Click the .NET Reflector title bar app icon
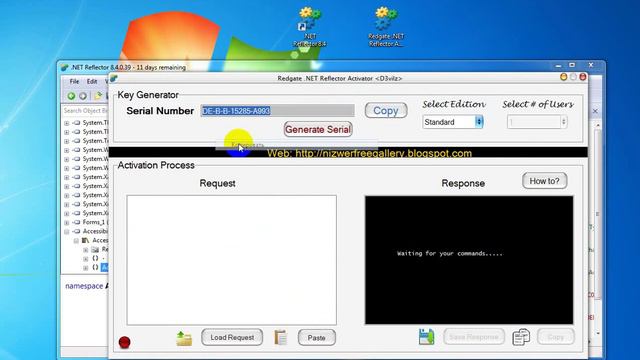640x360 pixels. (64, 67)
